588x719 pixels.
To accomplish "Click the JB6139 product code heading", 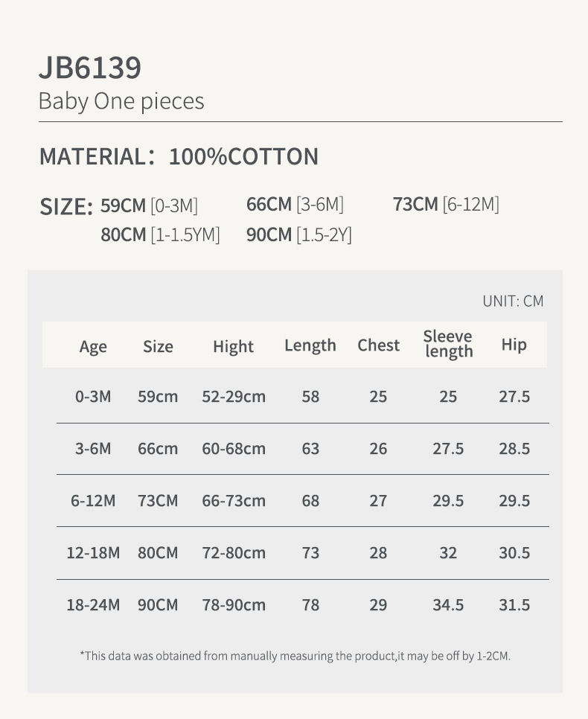I will pyautogui.click(x=90, y=68).
